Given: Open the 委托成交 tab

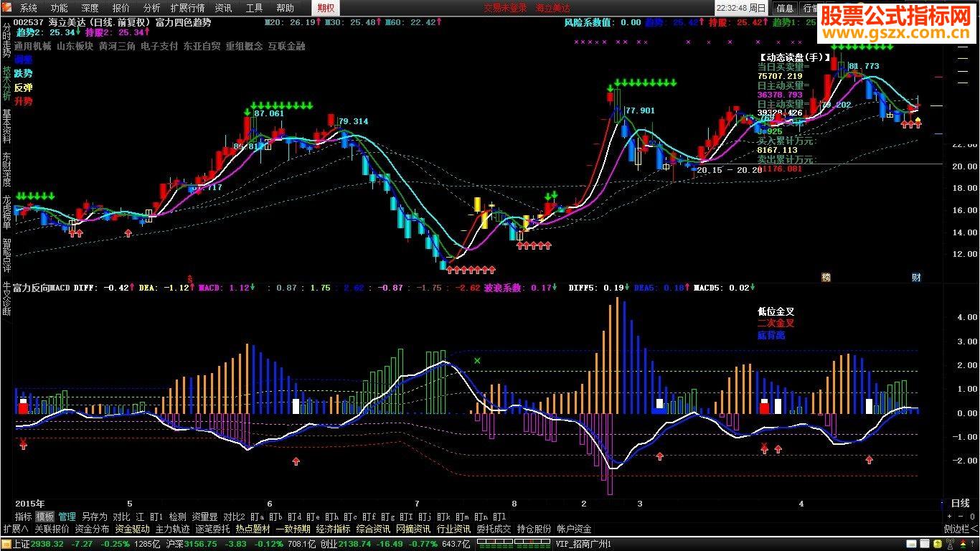Looking at the screenshot, I should click(494, 529).
